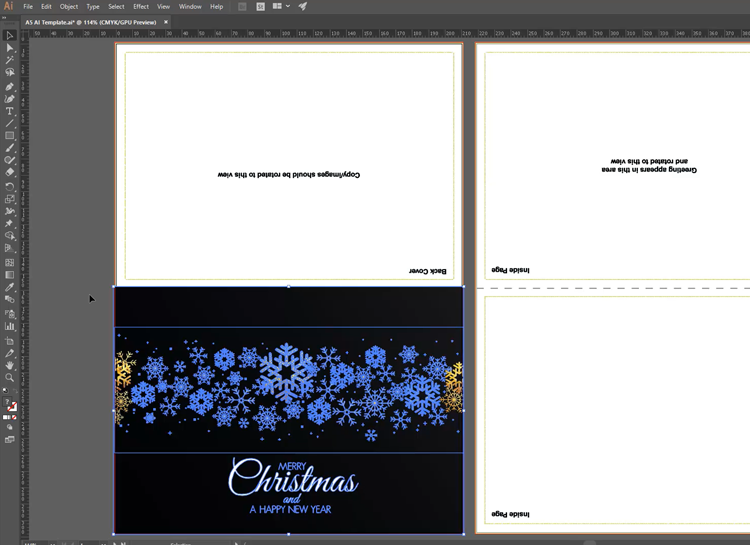Click the GPU Performance rocket icon
This screenshot has width=750, height=545.
pyautogui.click(x=303, y=6)
